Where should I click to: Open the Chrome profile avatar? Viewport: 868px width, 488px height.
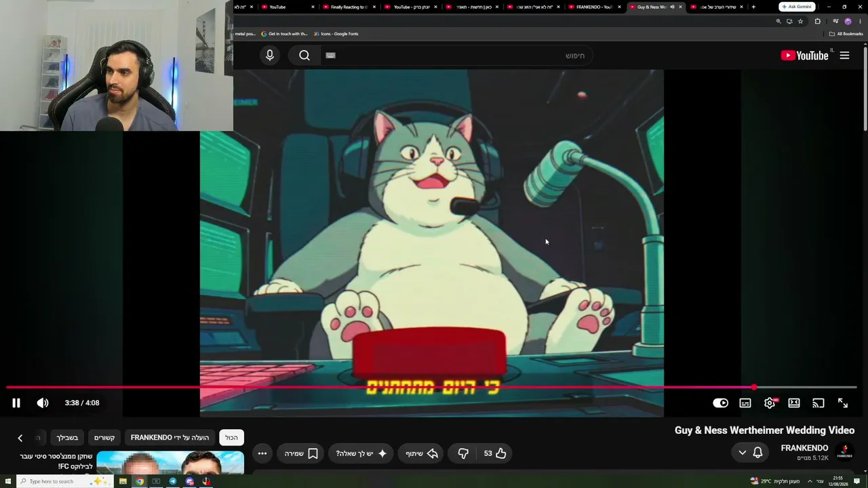coord(848,21)
